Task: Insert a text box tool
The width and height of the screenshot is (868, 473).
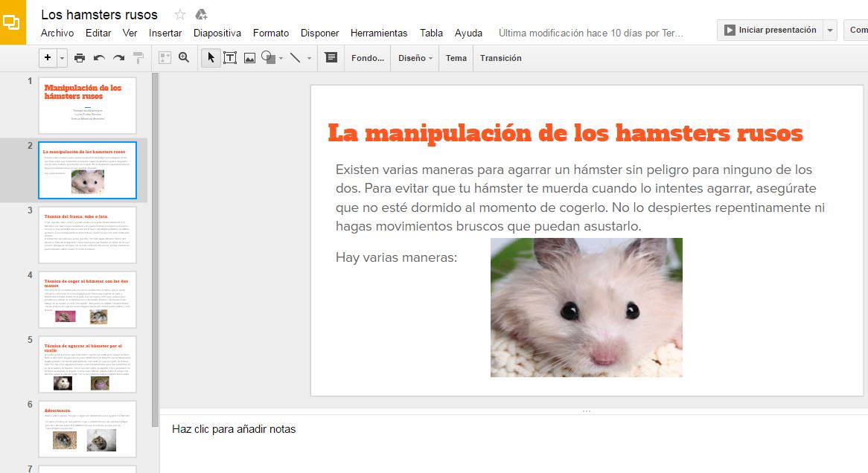Action: pyautogui.click(x=230, y=57)
